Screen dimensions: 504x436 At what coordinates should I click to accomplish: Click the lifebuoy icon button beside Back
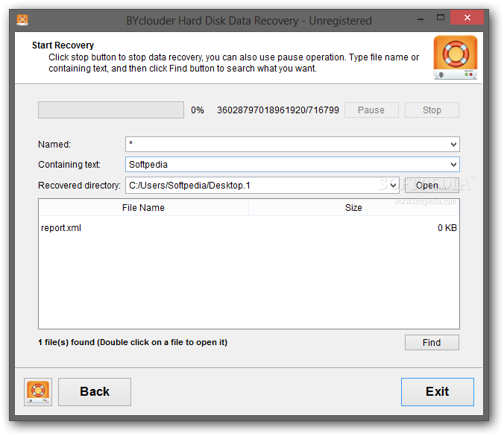(38, 392)
